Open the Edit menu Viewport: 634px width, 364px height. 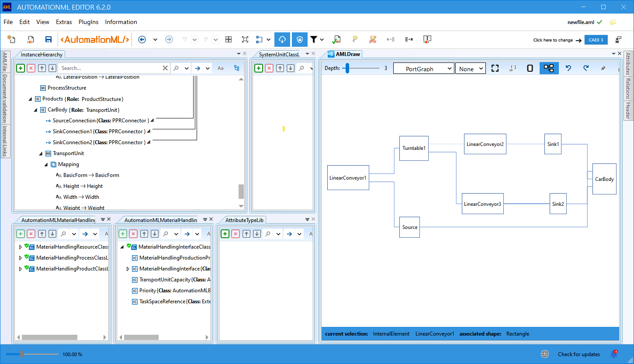(x=24, y=22)
